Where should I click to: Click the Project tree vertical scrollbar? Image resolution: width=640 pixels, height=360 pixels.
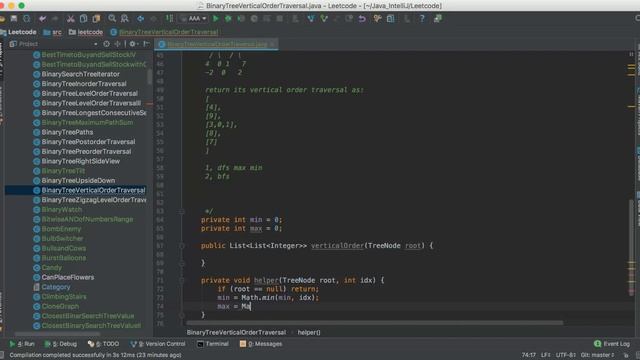(149, 76)
